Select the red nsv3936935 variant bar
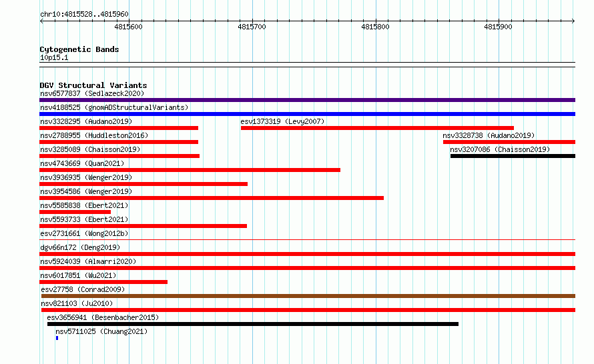 click(143, 184)
